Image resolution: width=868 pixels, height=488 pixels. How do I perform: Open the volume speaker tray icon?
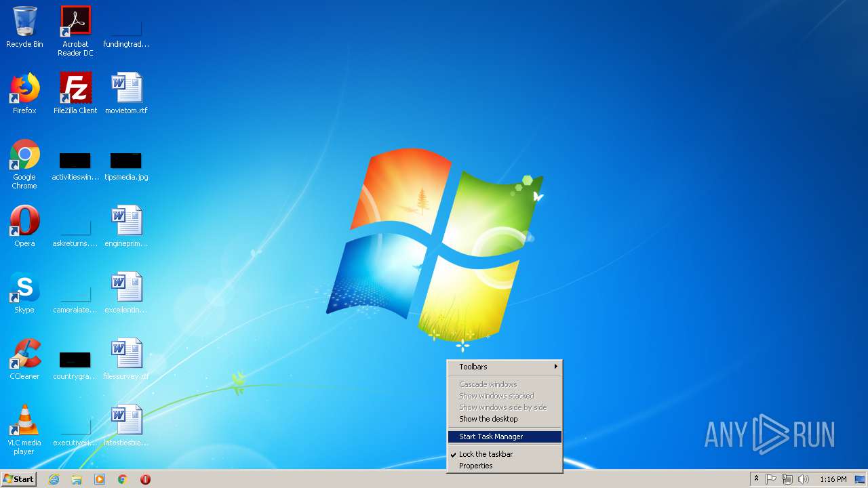pos(804,479)
